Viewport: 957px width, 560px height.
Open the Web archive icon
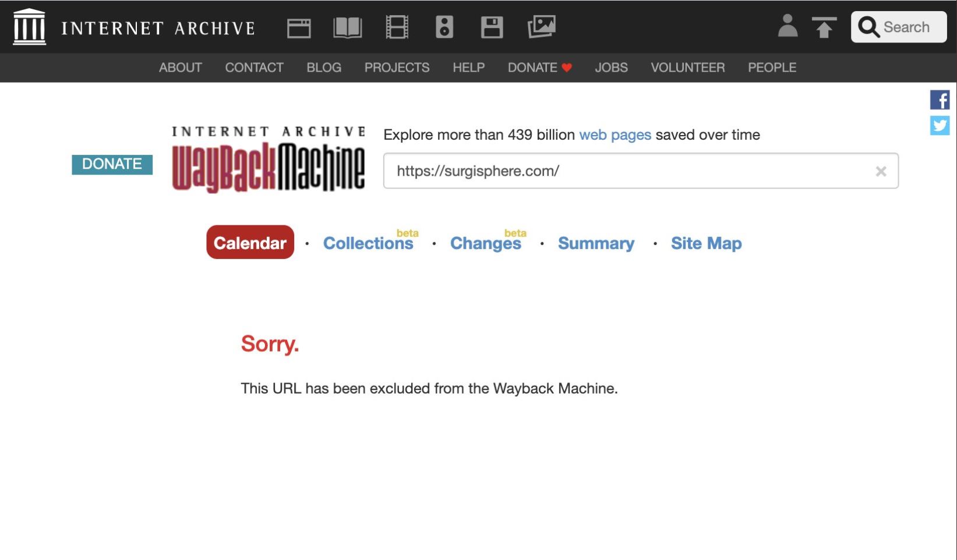(299, 28)
